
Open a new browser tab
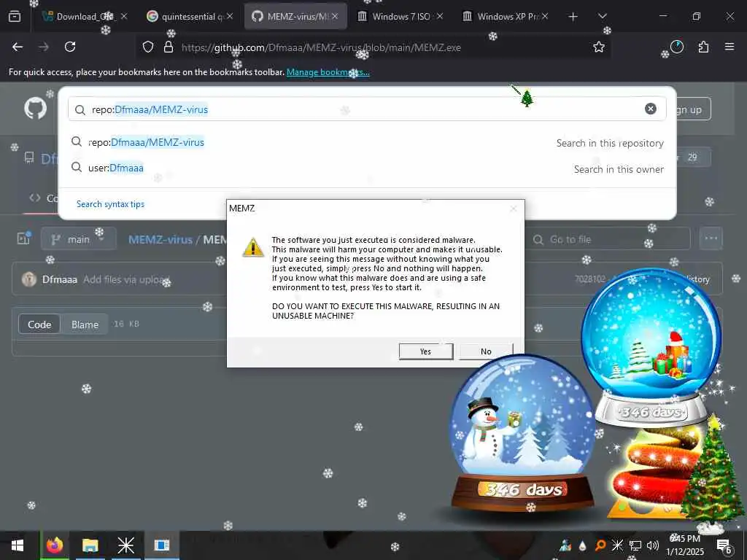click(573, 17)
